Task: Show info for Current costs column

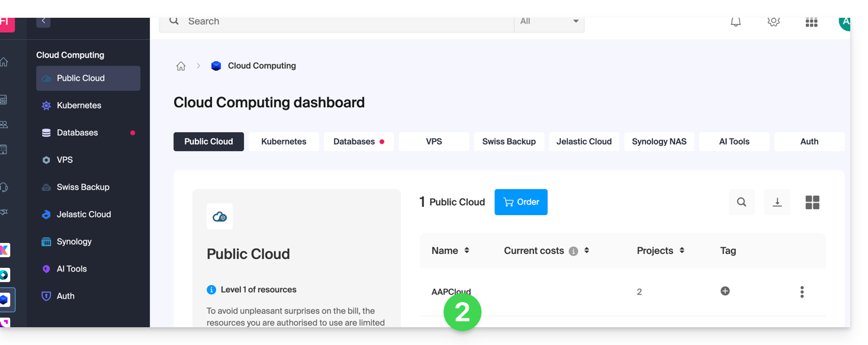Action: coord(573,251)
